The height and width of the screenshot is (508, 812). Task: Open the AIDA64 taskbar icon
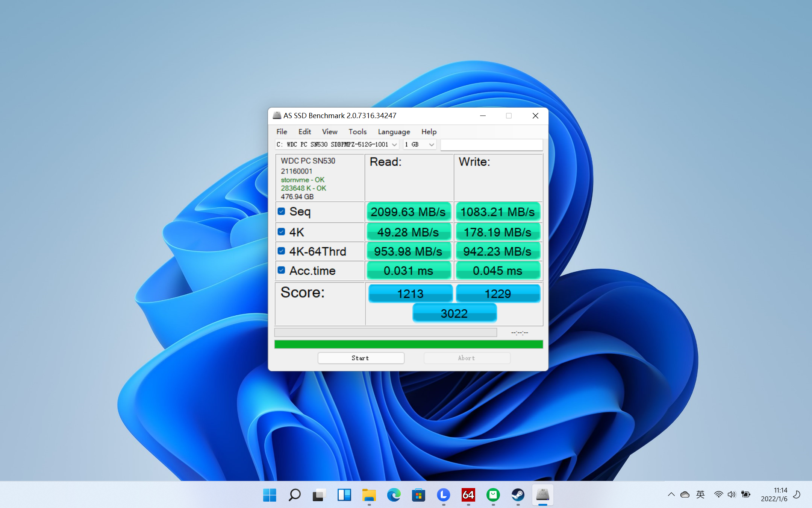[x=468, y=495]
